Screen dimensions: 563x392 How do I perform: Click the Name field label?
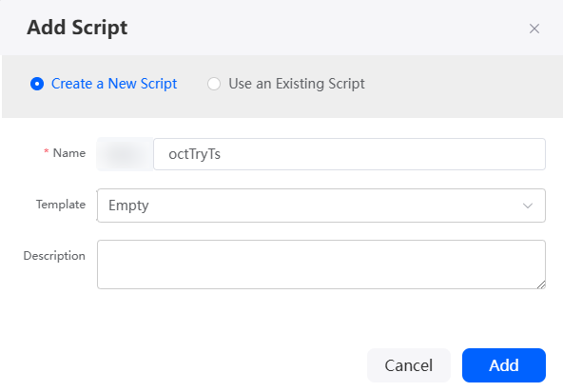pos(69,153)
